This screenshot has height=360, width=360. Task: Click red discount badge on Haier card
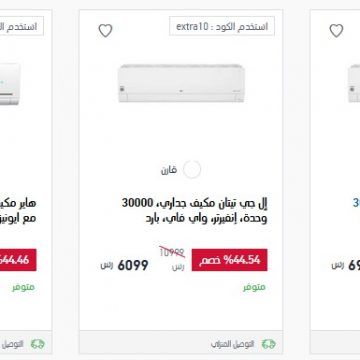[x=18, y=260]
